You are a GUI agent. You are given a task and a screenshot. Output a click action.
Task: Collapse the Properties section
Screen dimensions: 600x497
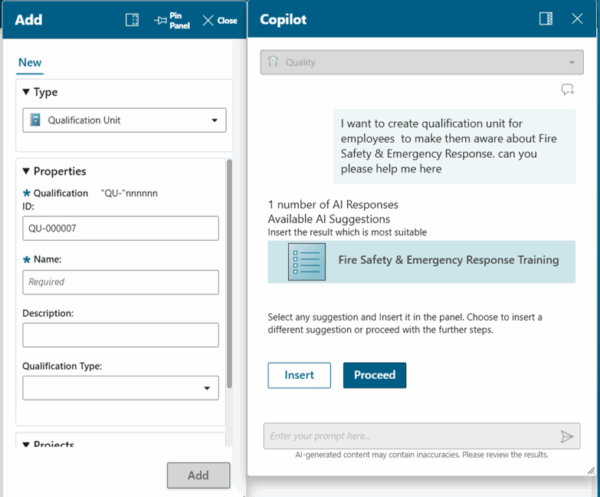(x=26, y=171)
